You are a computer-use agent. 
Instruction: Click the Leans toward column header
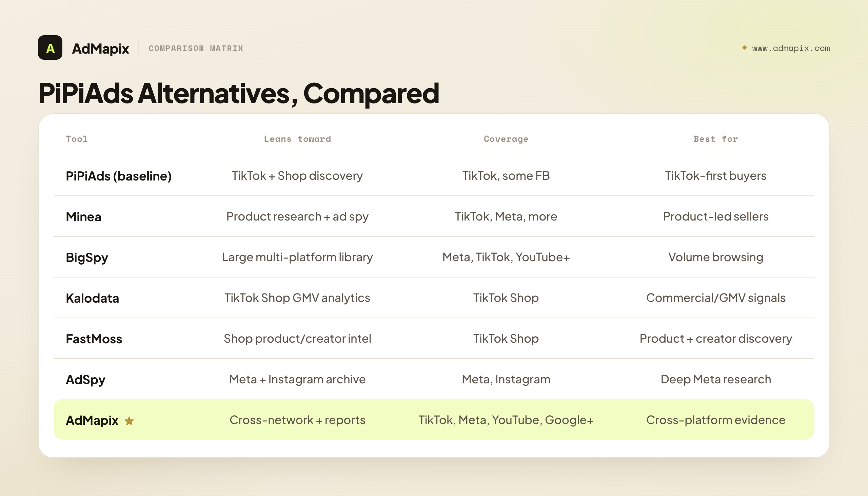coord(297,139)
